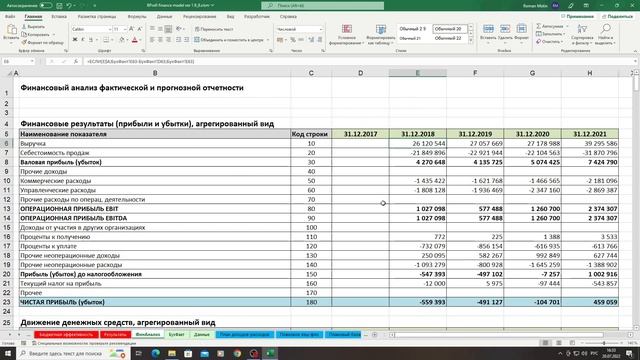640x360 pixels.
Task: Click the Windows Start button
Action: [x=8, y=353]
